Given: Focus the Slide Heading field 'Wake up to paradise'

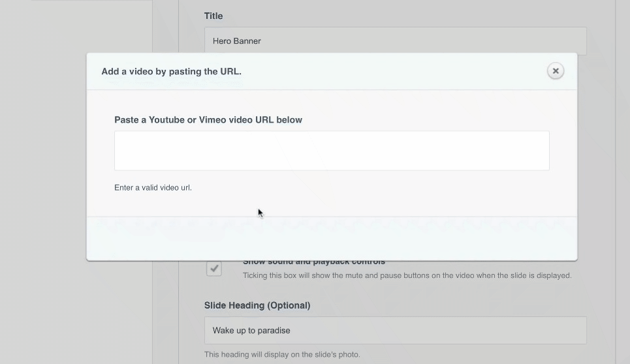Looking at the screenshot, I should [x=395, y=330].
